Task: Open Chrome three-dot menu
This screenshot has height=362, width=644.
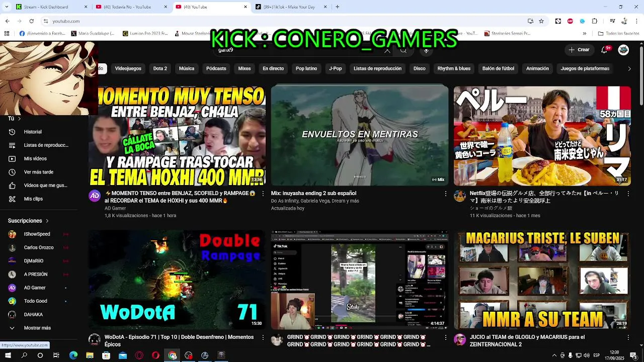Action: pos(636,21)
